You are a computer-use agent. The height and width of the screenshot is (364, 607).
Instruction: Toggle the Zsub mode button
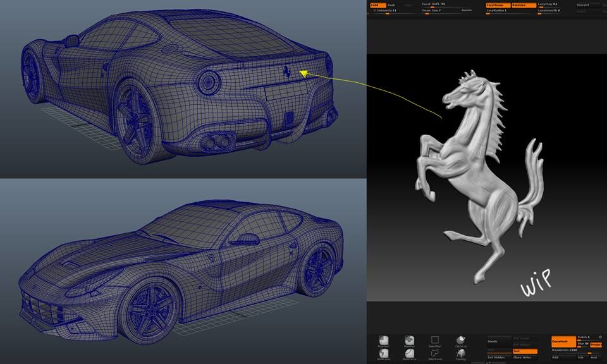[x=391, y=5]
